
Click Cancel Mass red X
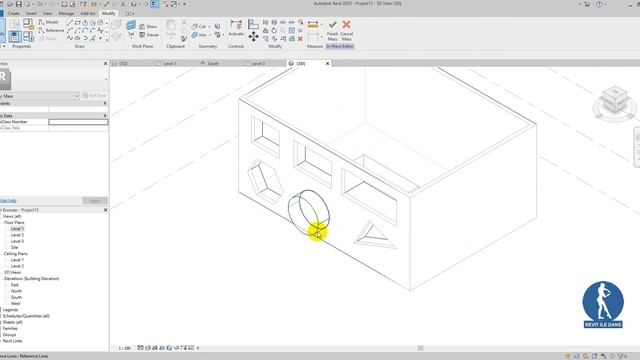pyautogui.click(x=346, y=24)
